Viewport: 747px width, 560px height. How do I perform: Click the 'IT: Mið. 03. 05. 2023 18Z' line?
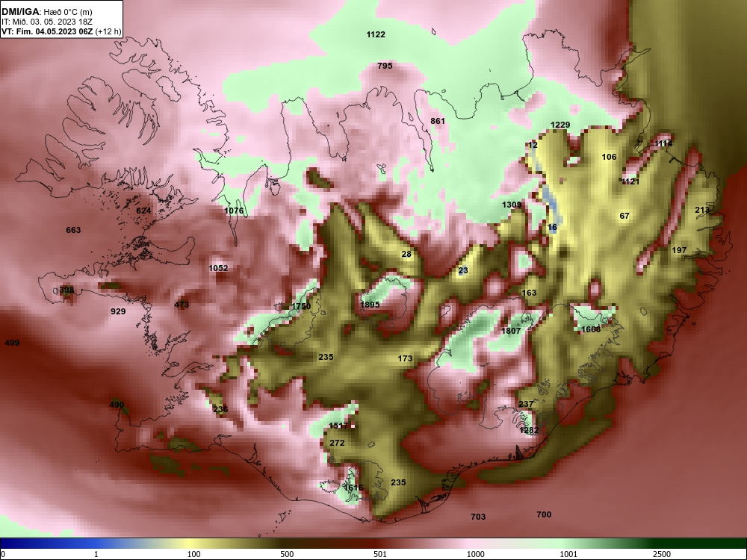(46, 22)
